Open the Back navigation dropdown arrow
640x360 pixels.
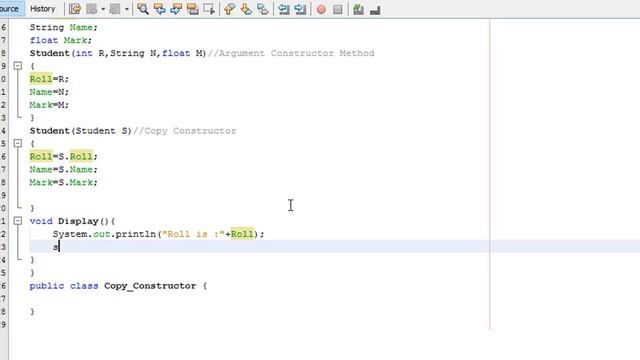(x=103, y=9)
